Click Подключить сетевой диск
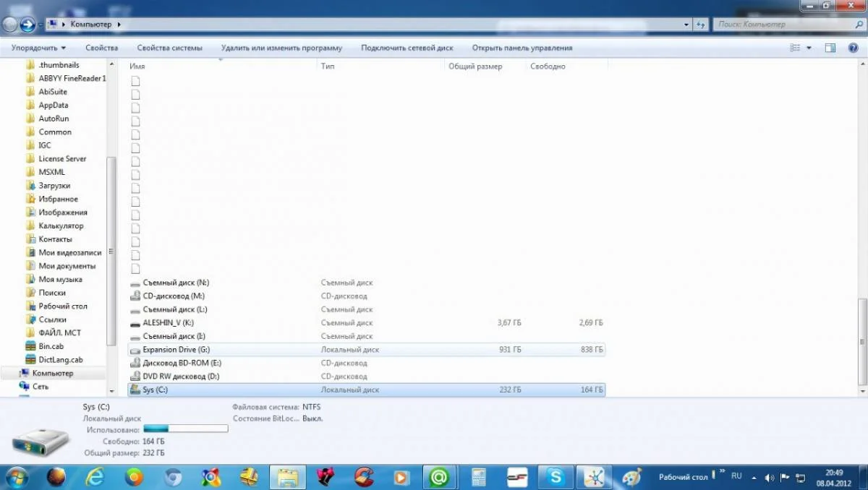This screenshot has height=490, width=868. (407, 48)
